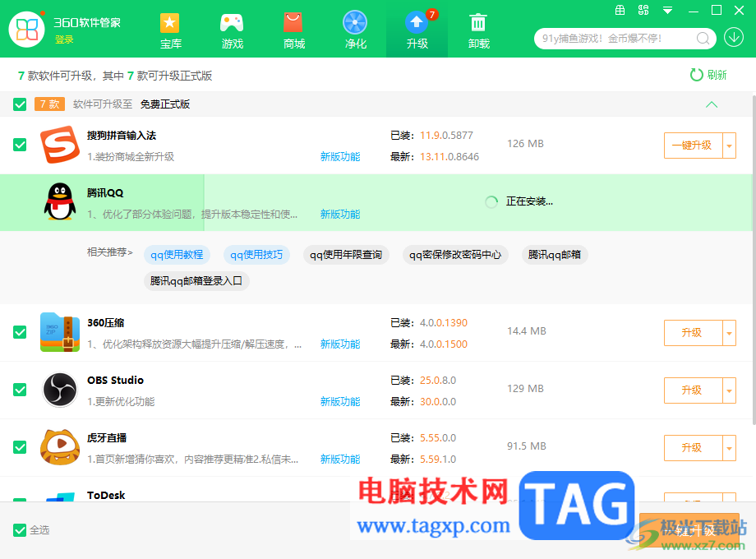
Task: Click the qq使用技巧 tag
Action: (x=256, y=255)
